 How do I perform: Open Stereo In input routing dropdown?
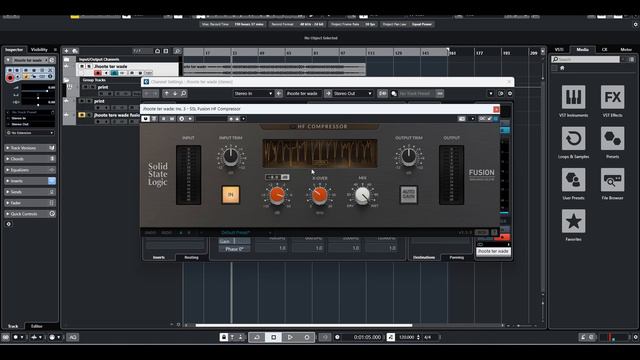(x=253, y=93)
